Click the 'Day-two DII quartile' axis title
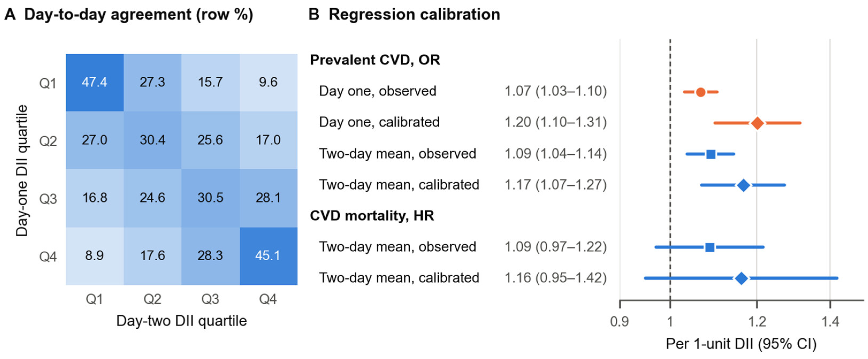 [182, 321]
